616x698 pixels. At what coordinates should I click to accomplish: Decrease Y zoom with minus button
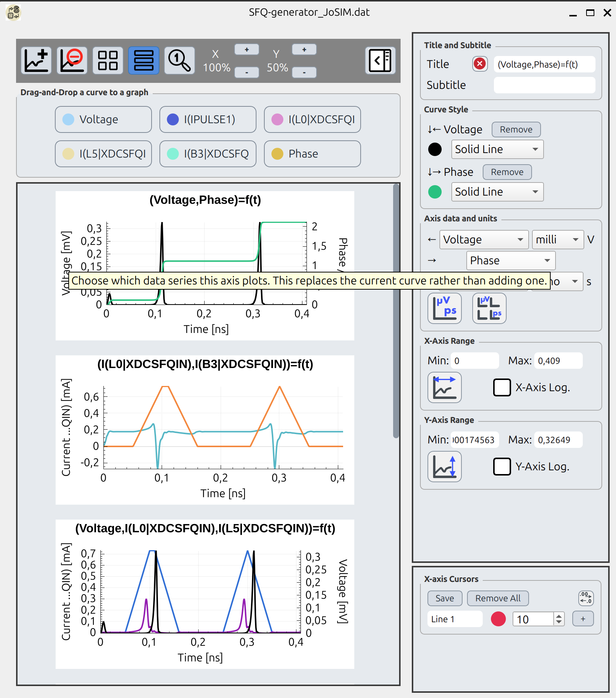[x=304, y=72]
